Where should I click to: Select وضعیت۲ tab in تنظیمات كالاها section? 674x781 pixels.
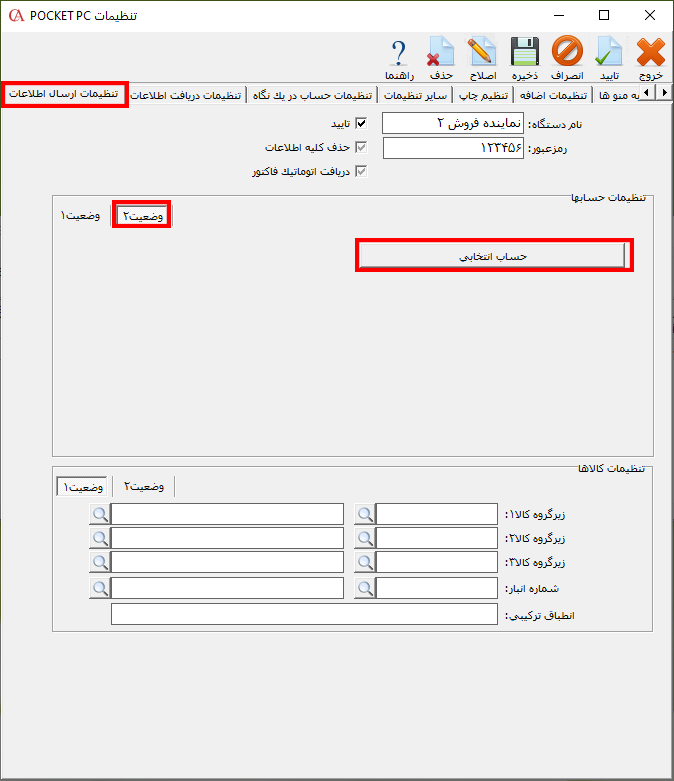tap(144, 486)
